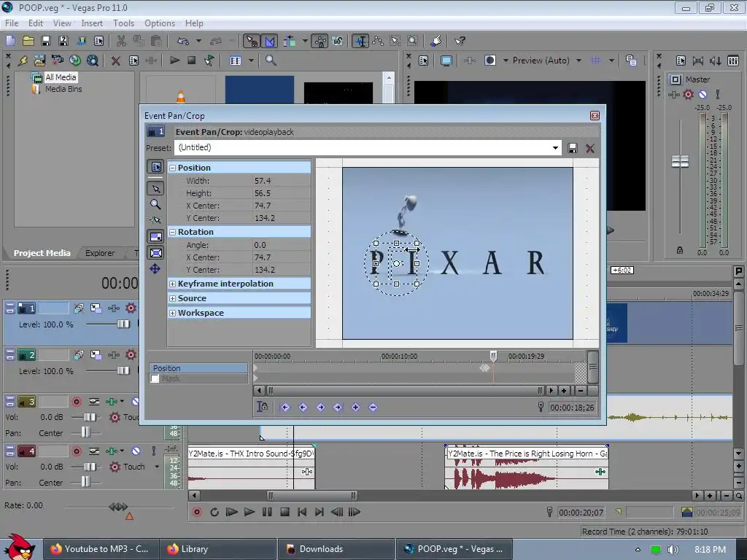Image resolution: width=747 pixels, height=560 pixels.
Task: Collapse the Position section
Action: click(172, 168)
